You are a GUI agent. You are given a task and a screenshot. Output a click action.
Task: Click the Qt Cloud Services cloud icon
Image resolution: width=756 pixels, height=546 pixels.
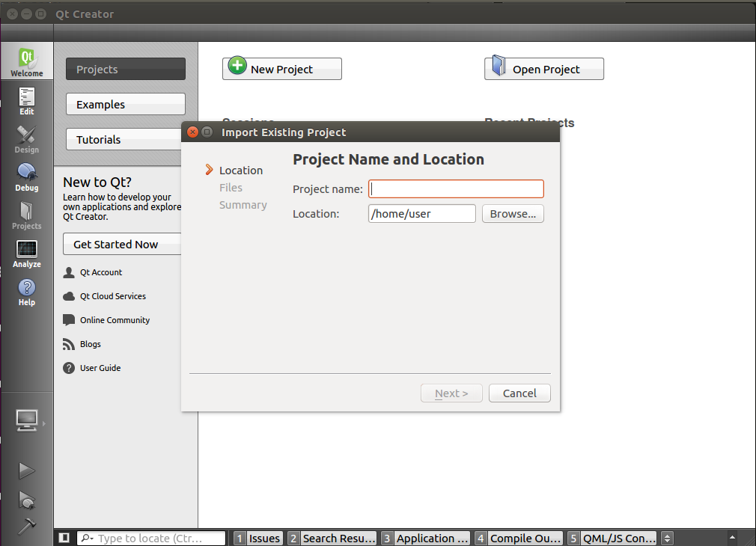(x=69, y=296)
